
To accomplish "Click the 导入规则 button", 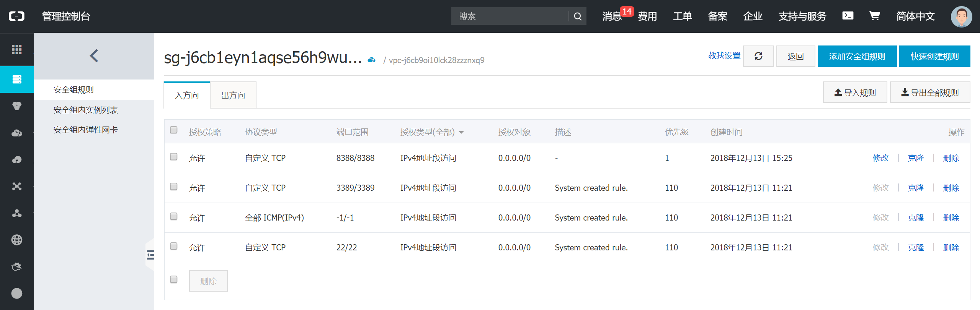I will click(855, 92).
